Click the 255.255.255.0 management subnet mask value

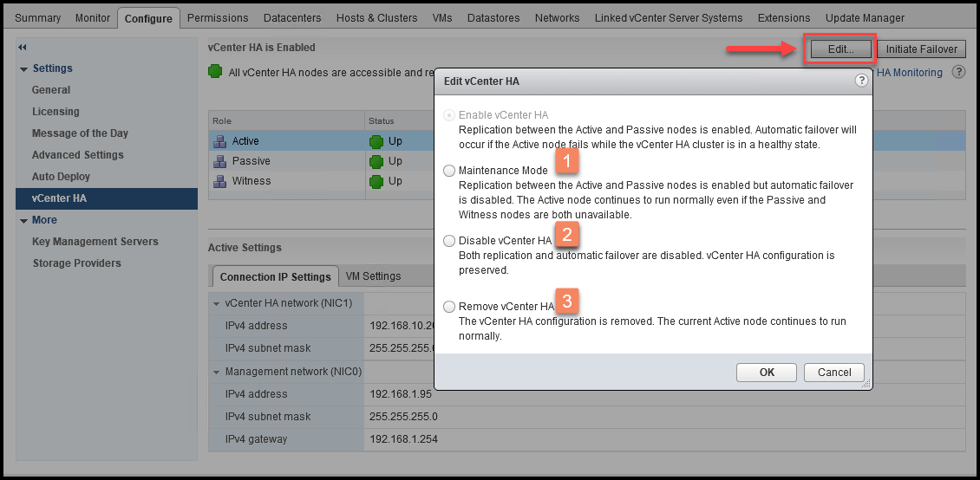click(404, 417)
